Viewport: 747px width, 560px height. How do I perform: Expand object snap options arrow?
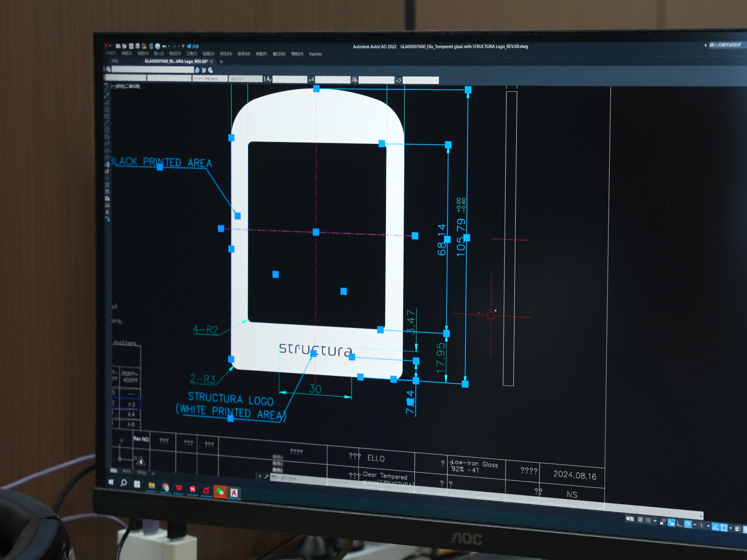point(731,528)
